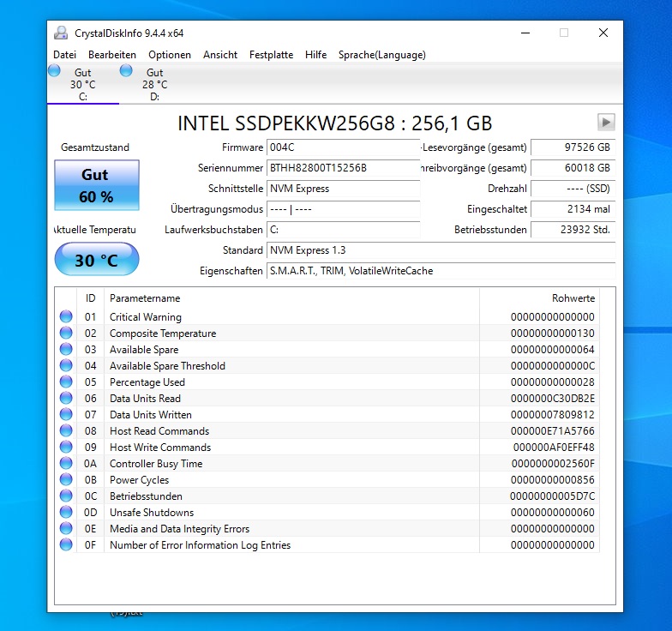This screenshot has height=631, width=672.
Task: Switch to the D: drive tab at 28 °C
Action: [x=154, y=84]
